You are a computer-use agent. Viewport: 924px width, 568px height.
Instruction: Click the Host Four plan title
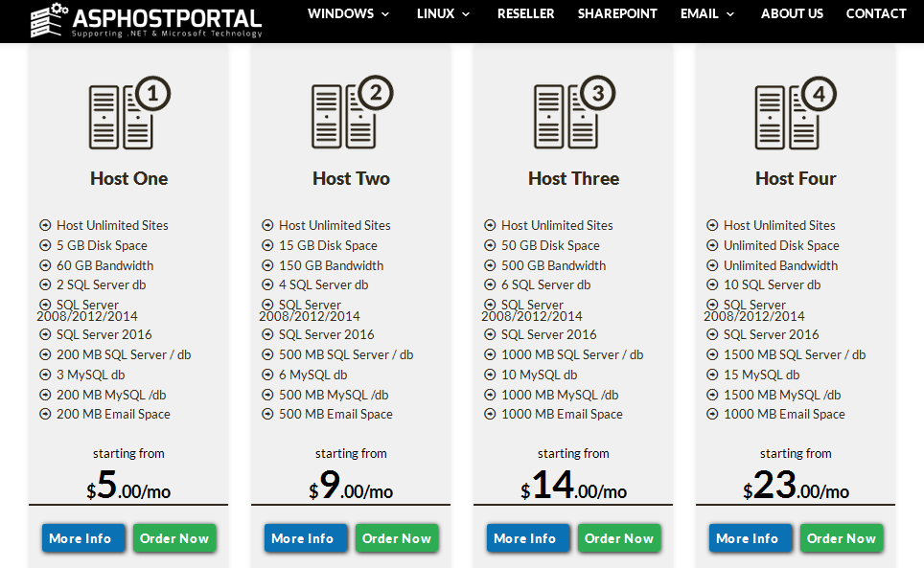[796, 178]
